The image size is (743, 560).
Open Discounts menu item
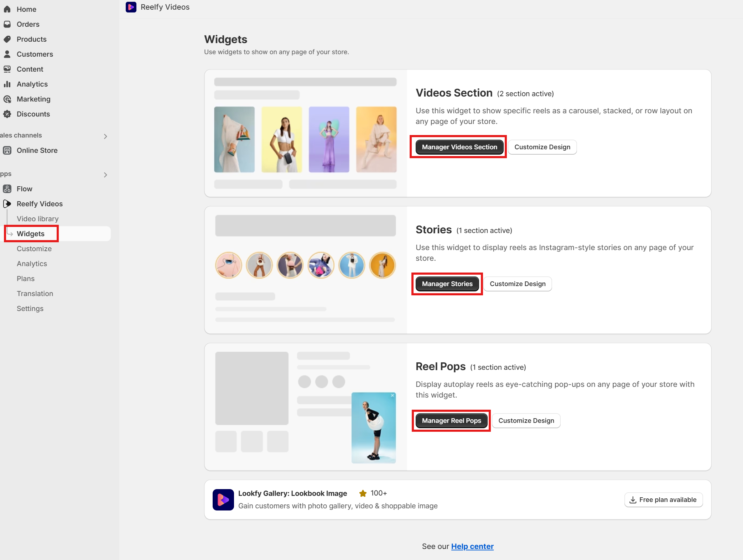tap(33, 114)
